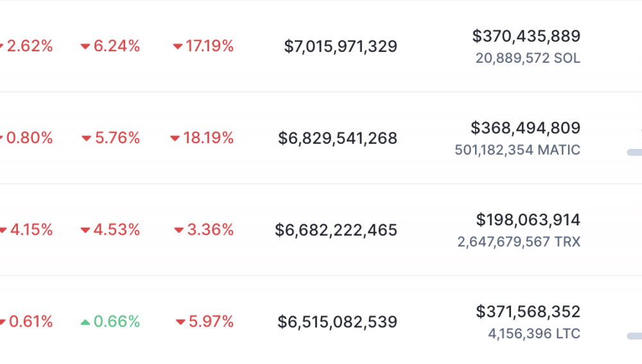
Task: Click red down arrow beside 17.19%
Action: tap(178, 47)
